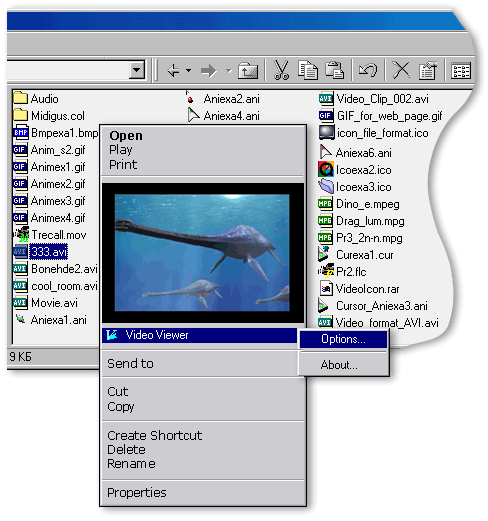Select the 333.avi file icon

[20, 252]
